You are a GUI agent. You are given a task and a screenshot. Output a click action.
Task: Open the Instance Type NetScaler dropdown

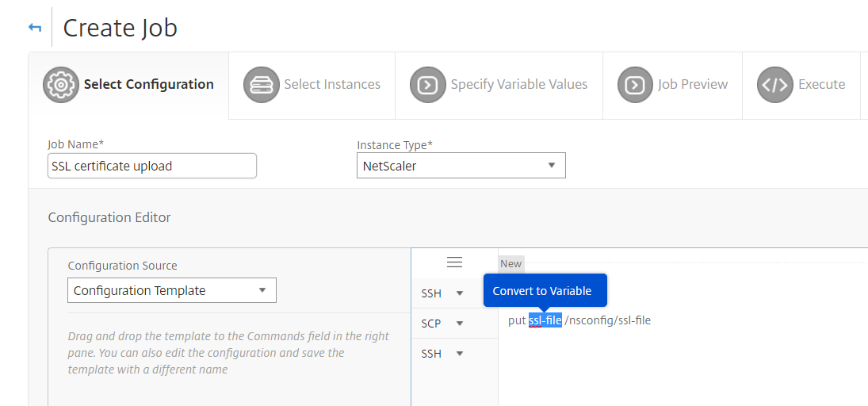(461, 166)
